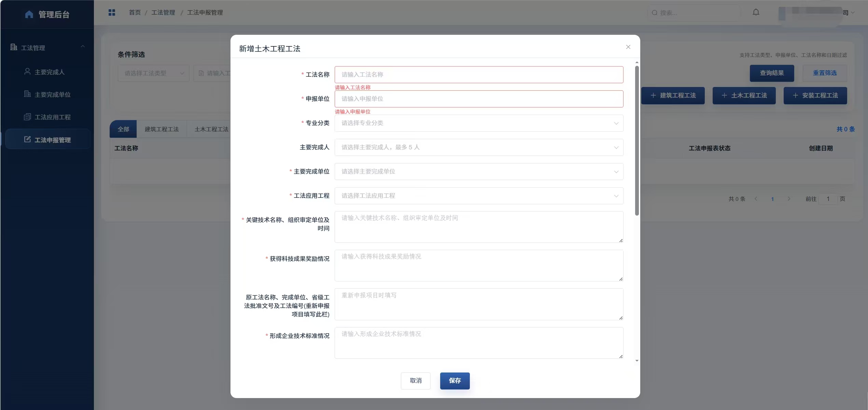Click the home icon beside 管理后台
This screenshot has width=868, height=410.
click(x=29, y=14)
